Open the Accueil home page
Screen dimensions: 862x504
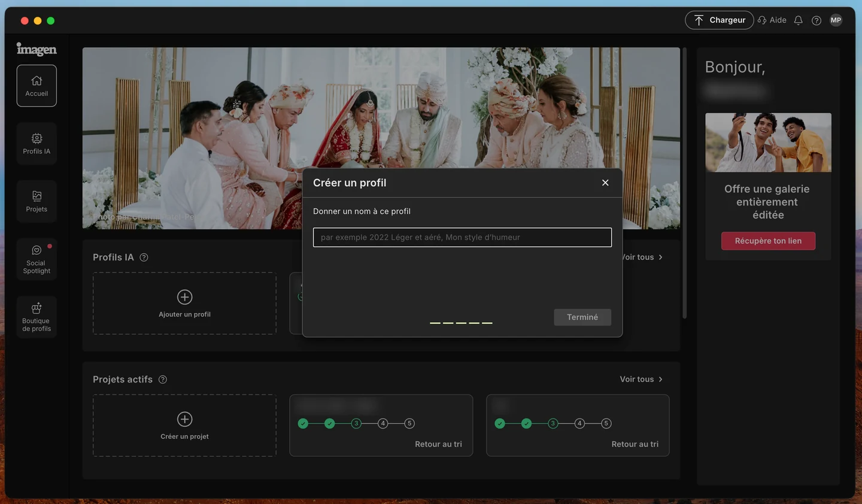click(37, 86)
